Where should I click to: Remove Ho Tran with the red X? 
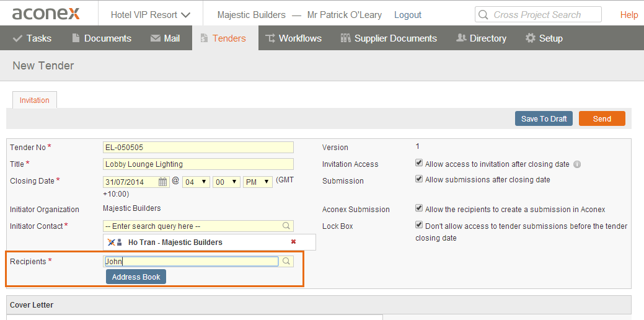point(293,241)
